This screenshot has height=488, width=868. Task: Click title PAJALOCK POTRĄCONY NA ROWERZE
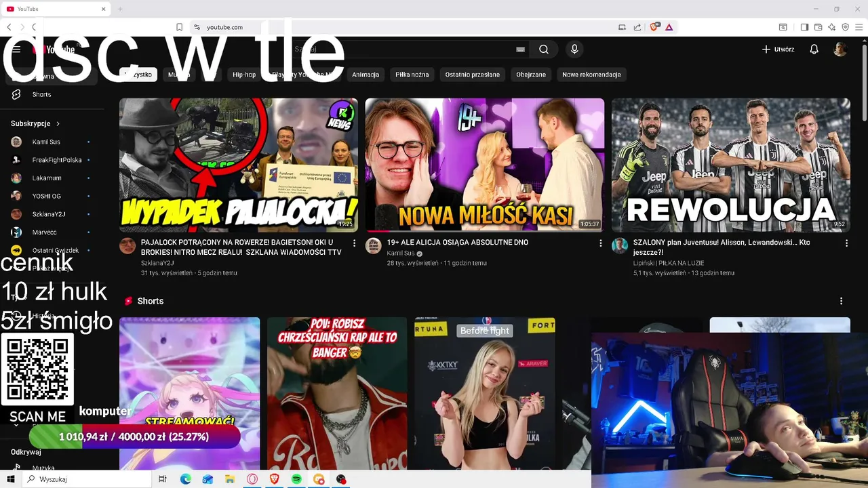point(241,247)
